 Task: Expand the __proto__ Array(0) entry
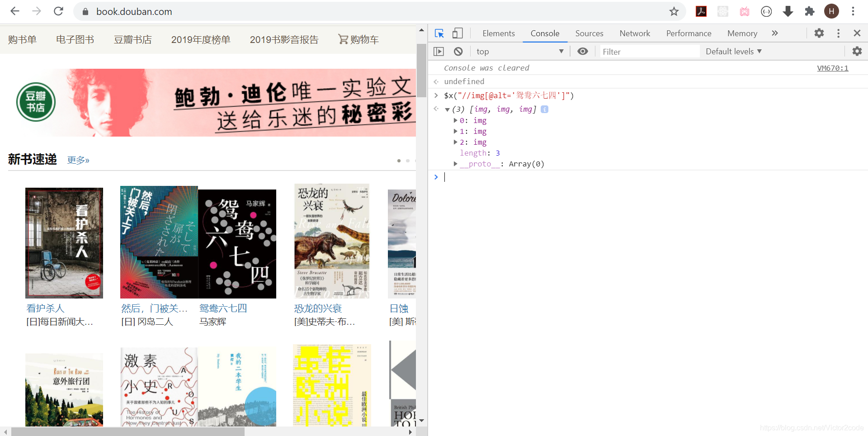pos(456,164)
